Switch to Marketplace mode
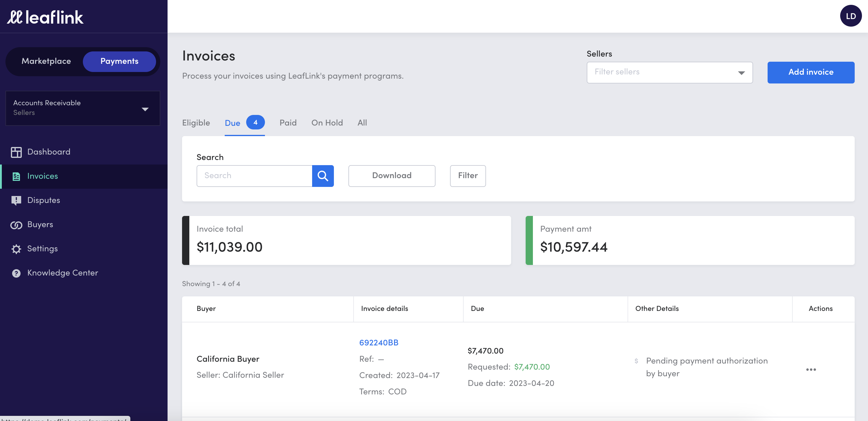 click(x=46, y=61)
